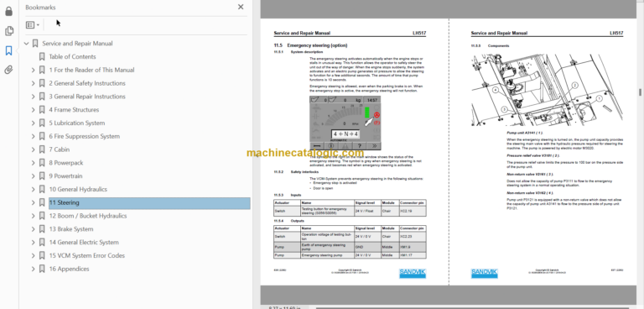Navigate to 13 Brake System
The image size is (644, 309).
click(71, 228)
